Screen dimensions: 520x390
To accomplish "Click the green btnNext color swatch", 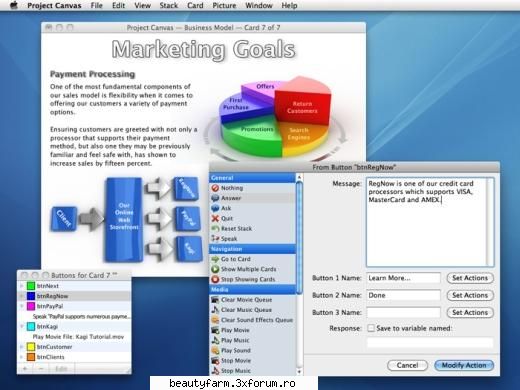I will (31, 286).
